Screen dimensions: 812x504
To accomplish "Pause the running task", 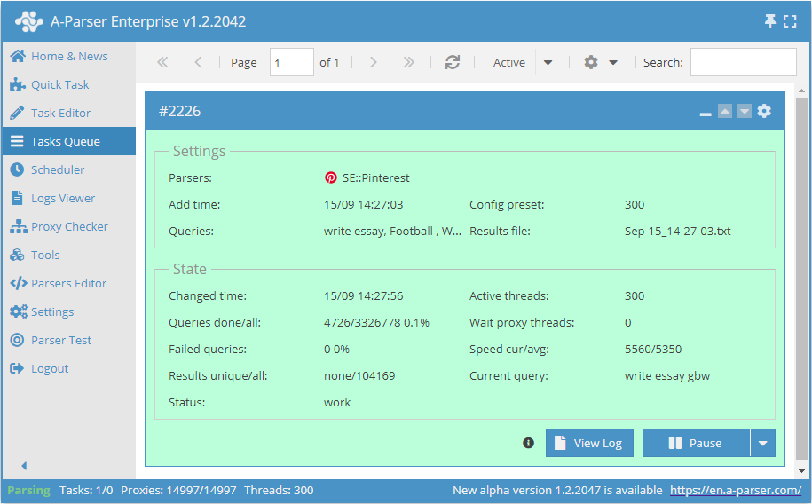I will click(x=696, y=443).
